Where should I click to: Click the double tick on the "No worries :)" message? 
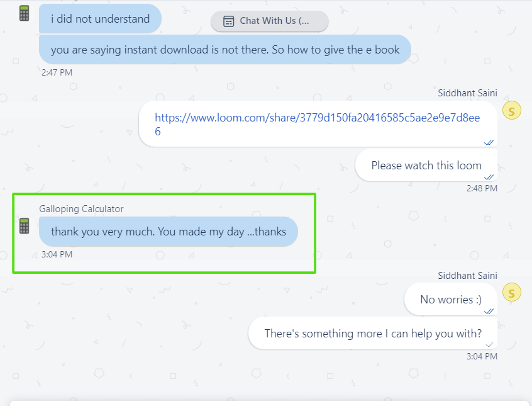point(489,311)
